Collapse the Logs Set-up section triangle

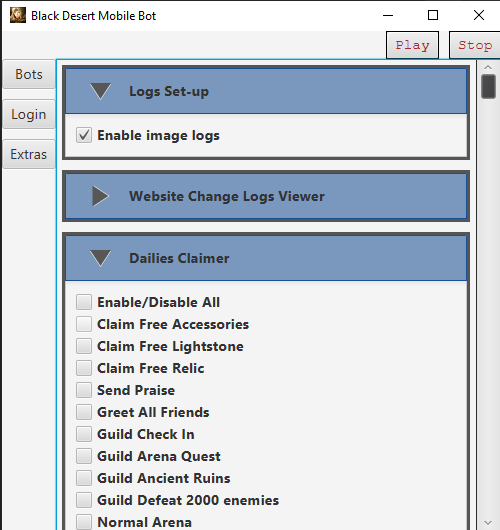tap(100, 91)
